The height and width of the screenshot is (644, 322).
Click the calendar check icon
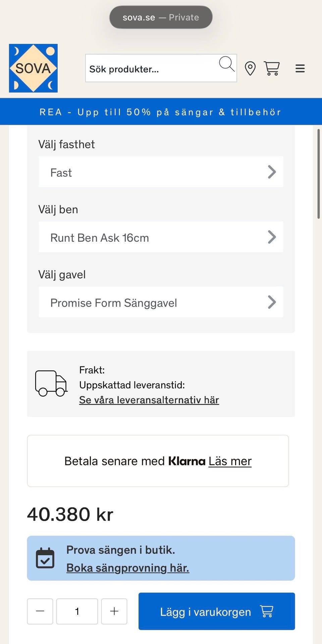click(x=45, y=558)
